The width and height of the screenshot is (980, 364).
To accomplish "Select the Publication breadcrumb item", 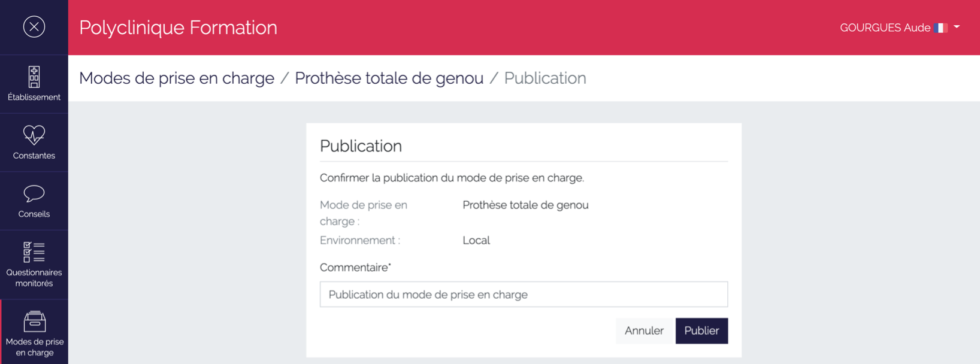I will (x=545, y=78).
